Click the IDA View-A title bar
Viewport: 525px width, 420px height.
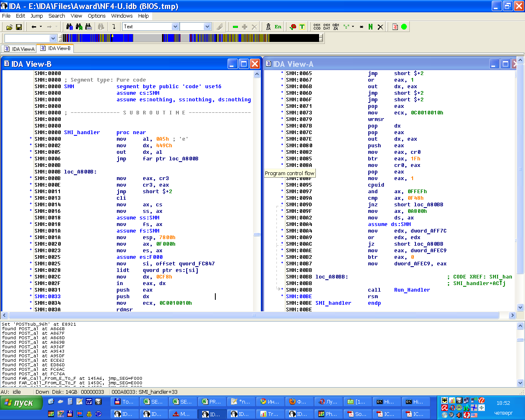(377, 64)
